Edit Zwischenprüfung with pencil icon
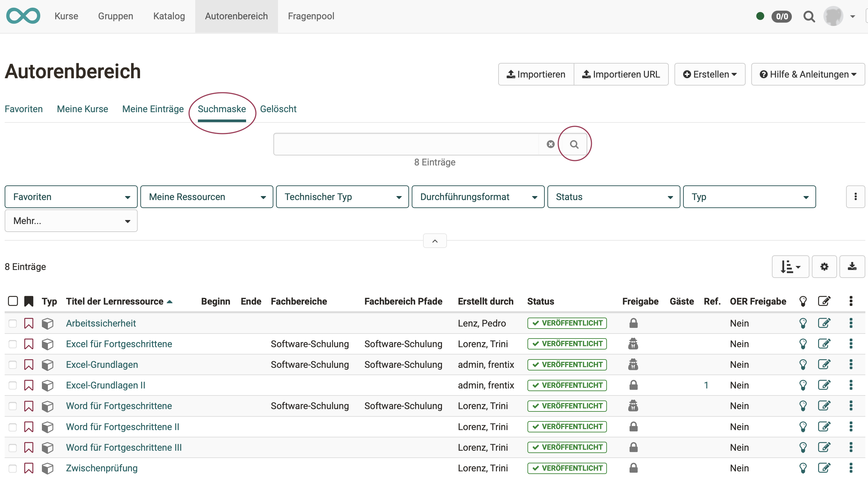Screen dimensions: 868x484 (824, 468)
